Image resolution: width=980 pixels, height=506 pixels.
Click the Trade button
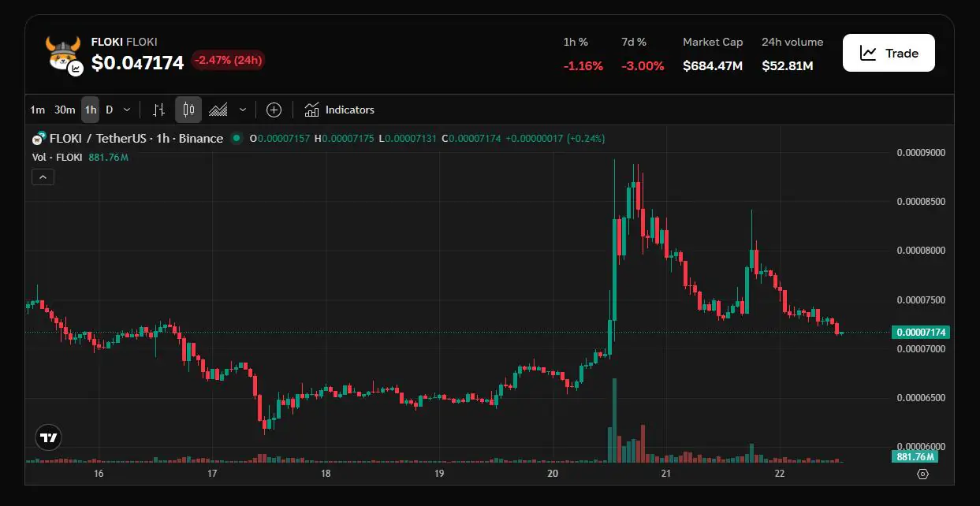pos(889,53)
